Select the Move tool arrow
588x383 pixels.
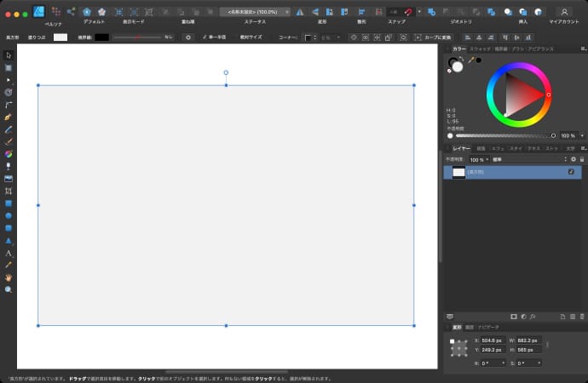(9, 54)
